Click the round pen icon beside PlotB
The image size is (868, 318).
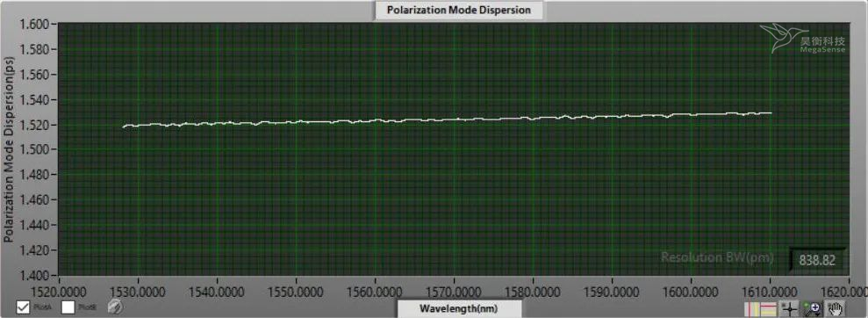coord(115,307)
